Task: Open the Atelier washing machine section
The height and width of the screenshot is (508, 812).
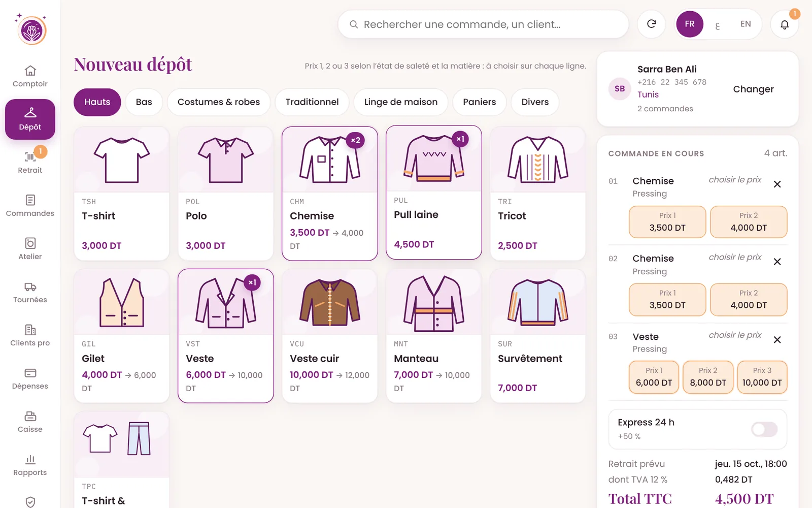Action: pyautogui.click(x=30, y=249)
